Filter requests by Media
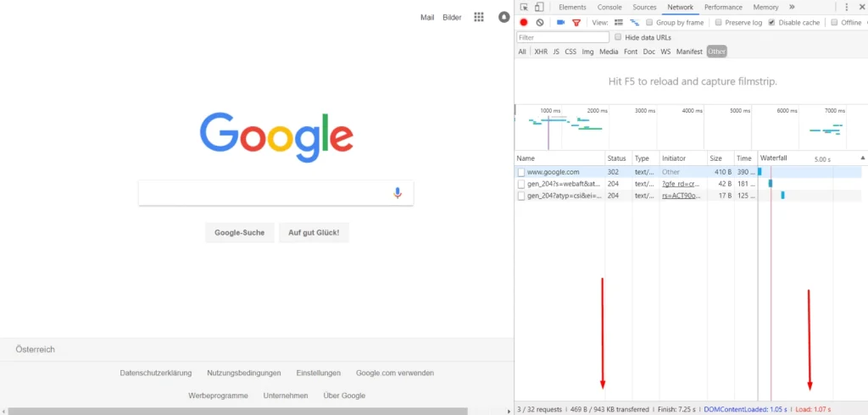The height and width of the screenshot is (415, 868). [x=609, y=52]
